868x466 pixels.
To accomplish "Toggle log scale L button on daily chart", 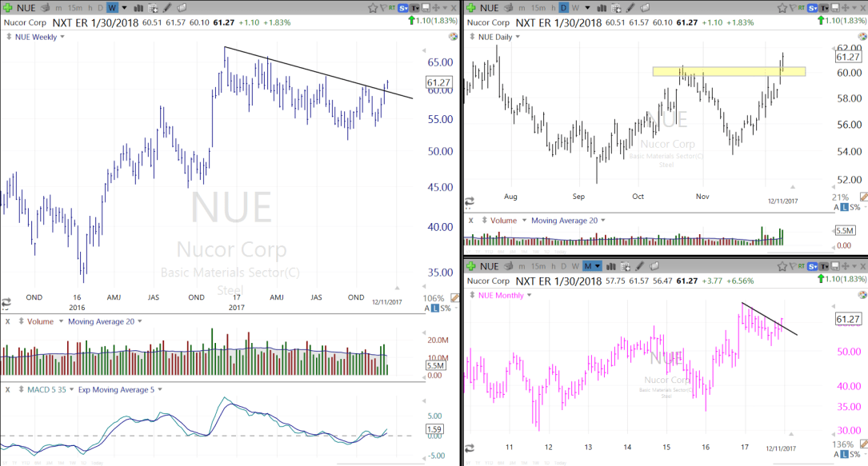I will click(x=846, y=207).
